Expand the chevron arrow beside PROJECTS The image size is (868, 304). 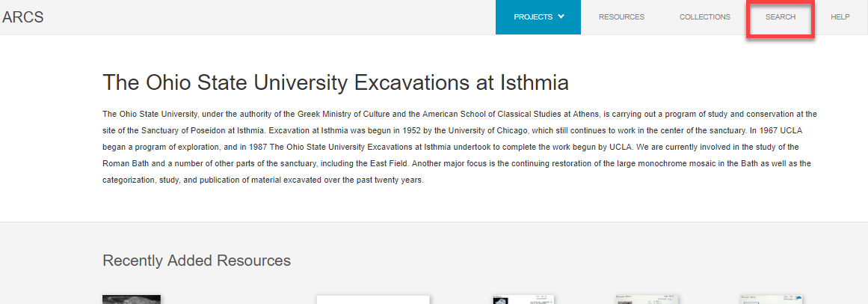[x=561, y=16]
